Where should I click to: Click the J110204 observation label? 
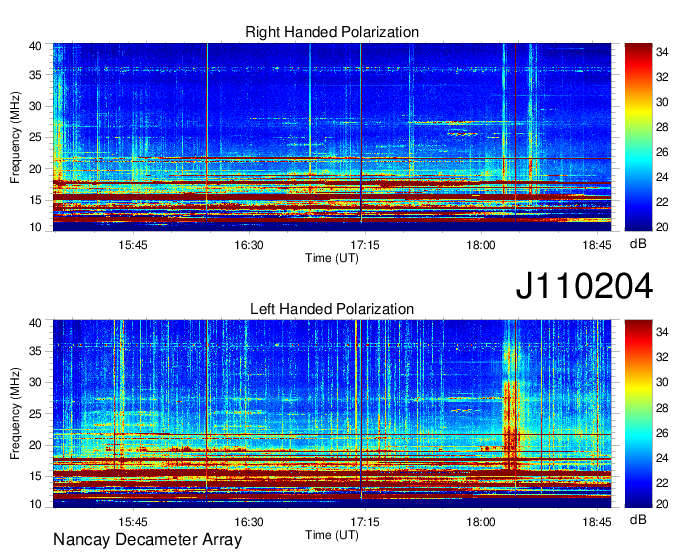(x=584, y=286)
